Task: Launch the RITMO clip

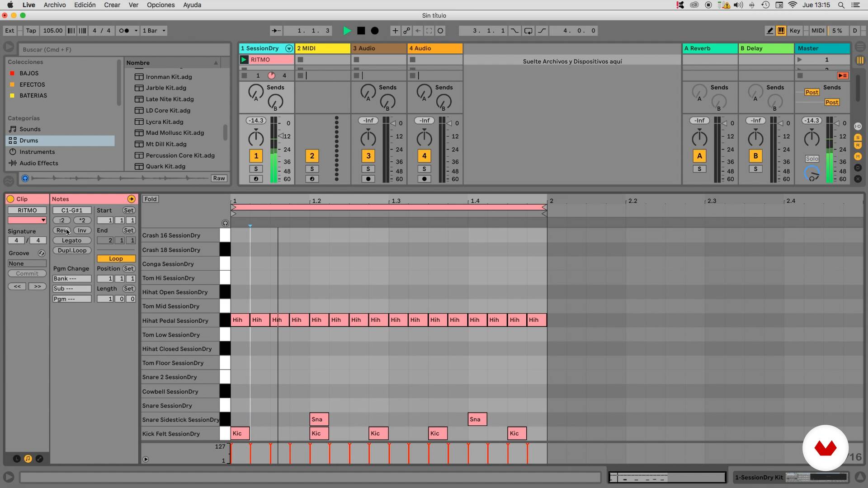Action: coord(244,60)
